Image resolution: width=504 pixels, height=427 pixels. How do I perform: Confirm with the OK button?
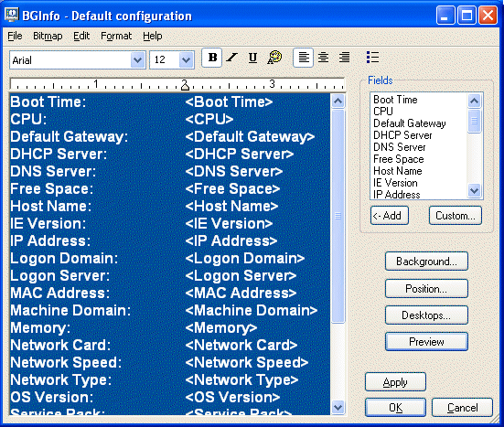395,408
